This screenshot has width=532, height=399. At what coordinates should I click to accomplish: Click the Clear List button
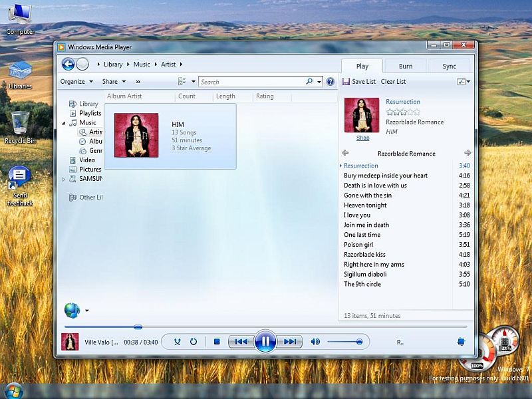click(393, 81)
